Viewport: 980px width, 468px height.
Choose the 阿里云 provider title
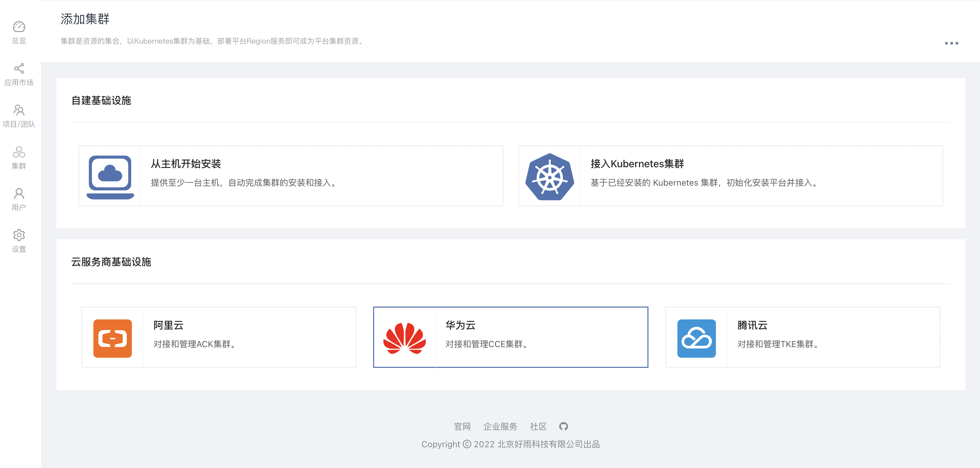tap(169, 325)
